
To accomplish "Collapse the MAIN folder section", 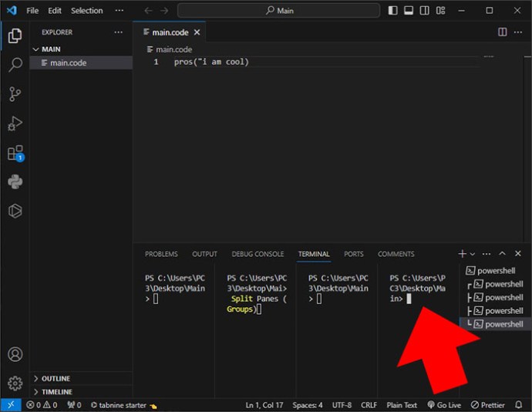I will point(81,49).
